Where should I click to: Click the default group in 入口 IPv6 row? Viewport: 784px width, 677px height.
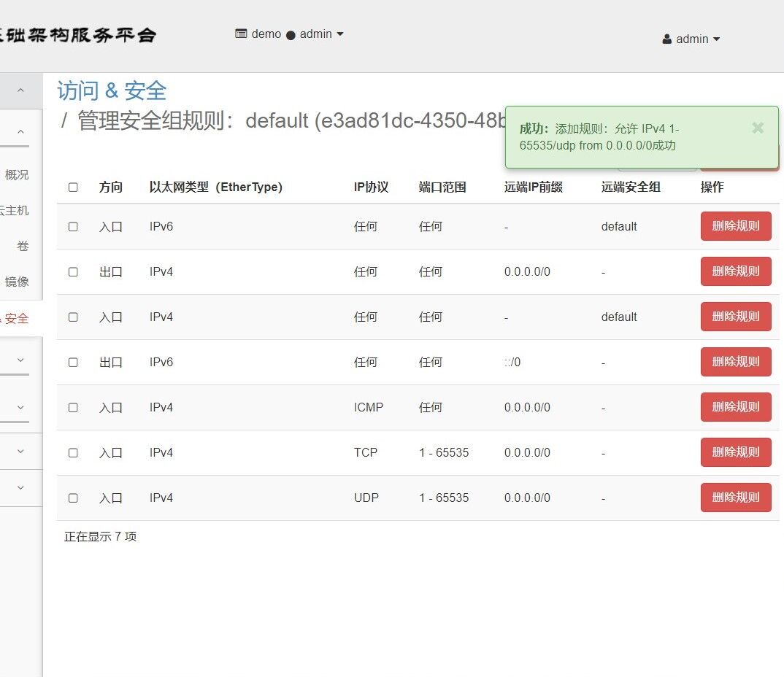[x=619, y=226]
